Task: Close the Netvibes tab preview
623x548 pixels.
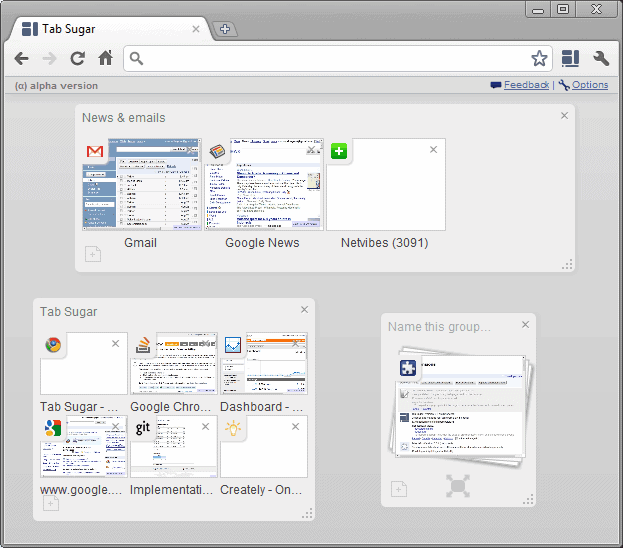Action: click(433, 150)
